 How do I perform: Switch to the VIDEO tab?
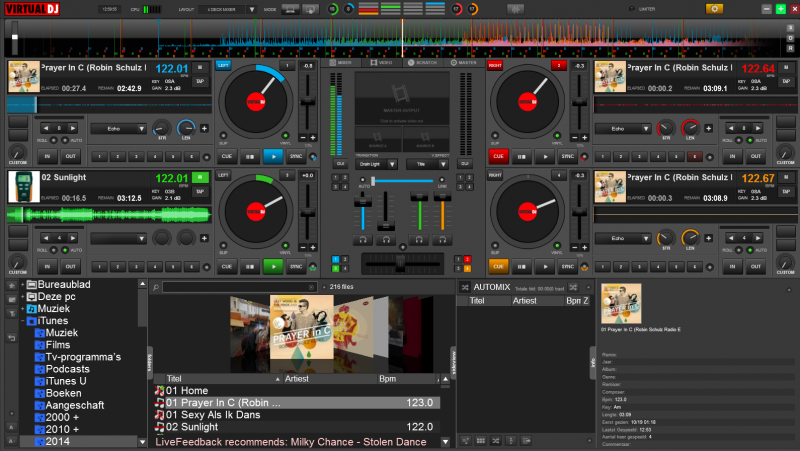(x=381, y=62)
